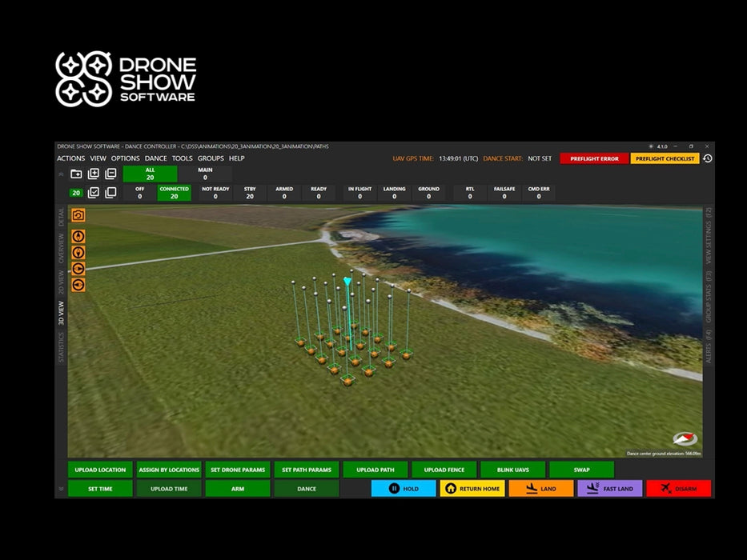Screen dimensions: 747x560
Task: Select the first directional view arrow icon
Action: click(x=78, y=234)
